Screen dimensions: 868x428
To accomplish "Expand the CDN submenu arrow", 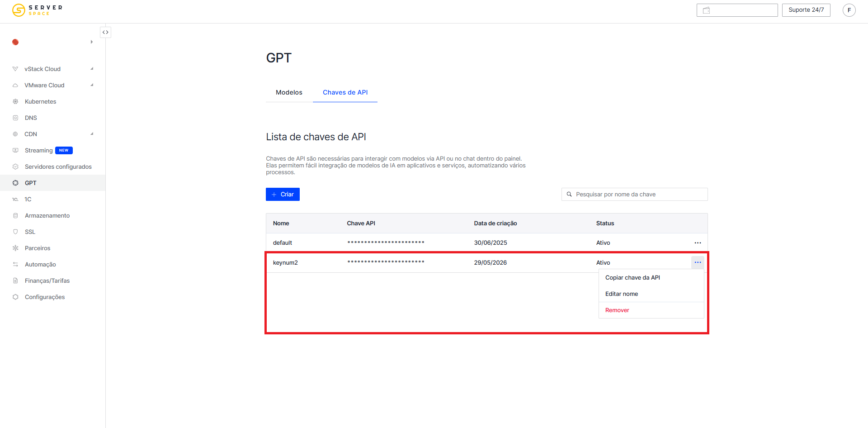I will pyautogui.click(x=92, y=134).
